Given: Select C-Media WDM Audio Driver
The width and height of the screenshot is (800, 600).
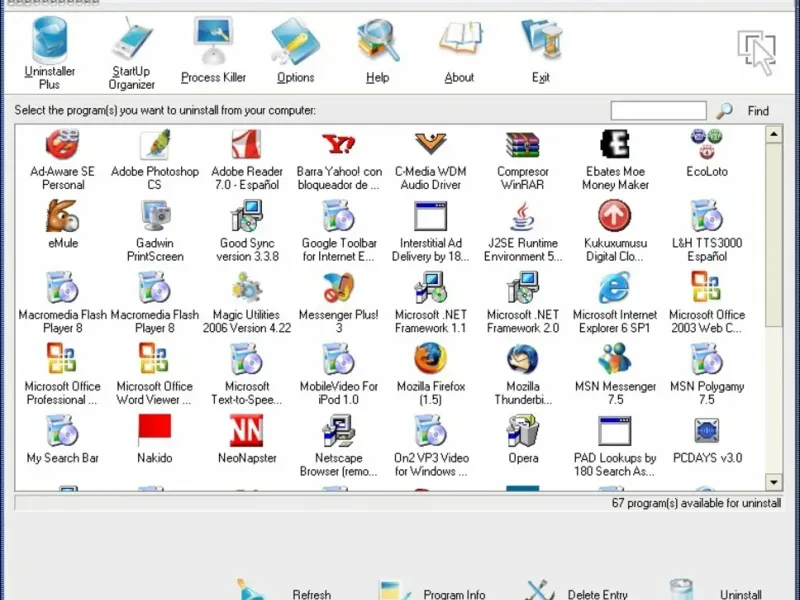Looking at the screenshot, I should [x=431, y=160].
